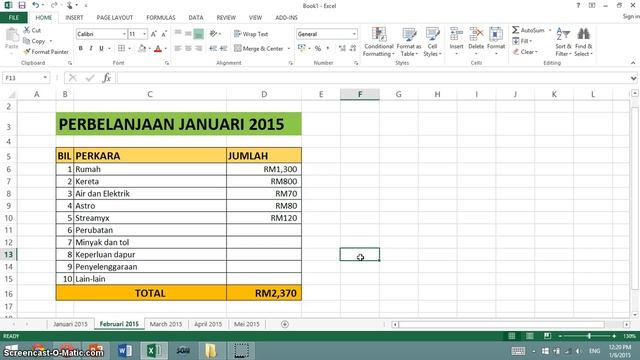Toggle Italic formatting
The height and width of the screenshot is (360, 640).
[91, 49]
